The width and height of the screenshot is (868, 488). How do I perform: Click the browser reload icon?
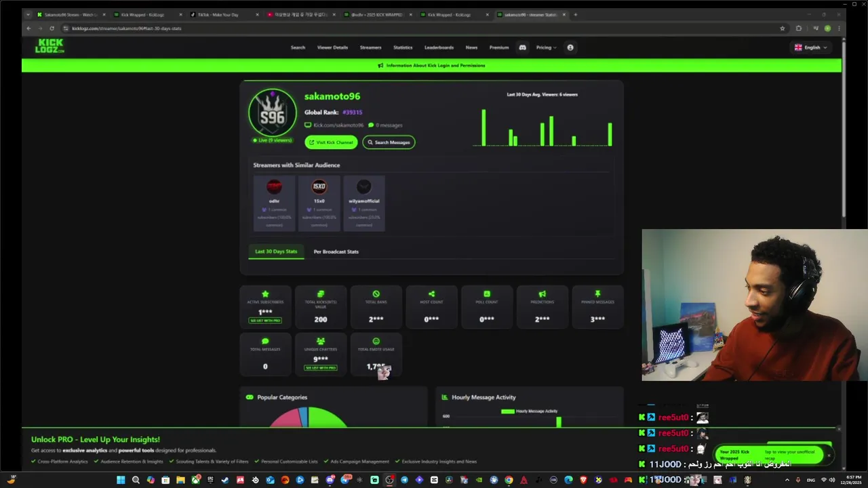tap(52, 28)
